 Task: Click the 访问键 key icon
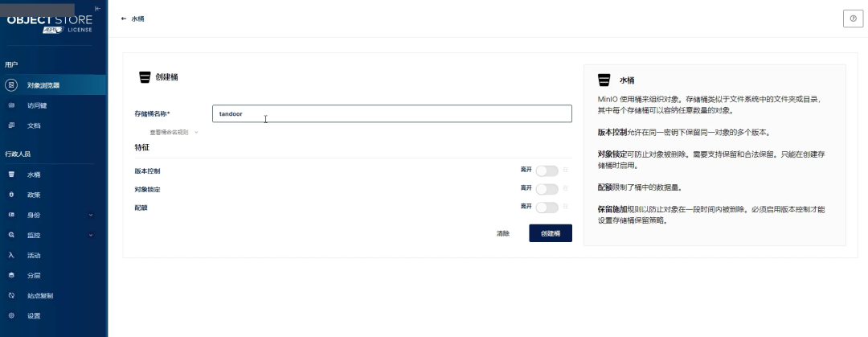pos(11,105)
